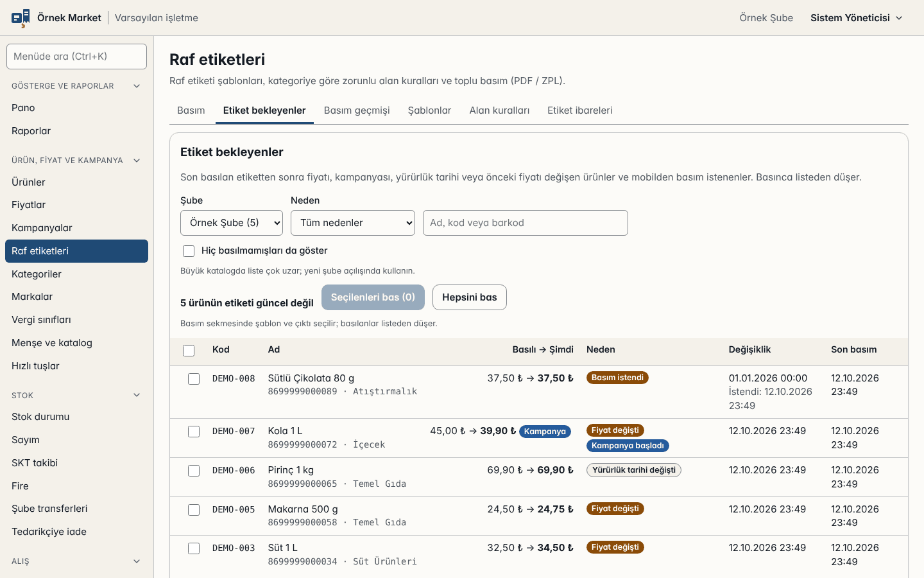Open the Şube dropdown Örnek Şube (5)
This screenshot has width=924, height=578.
[232, 223]
